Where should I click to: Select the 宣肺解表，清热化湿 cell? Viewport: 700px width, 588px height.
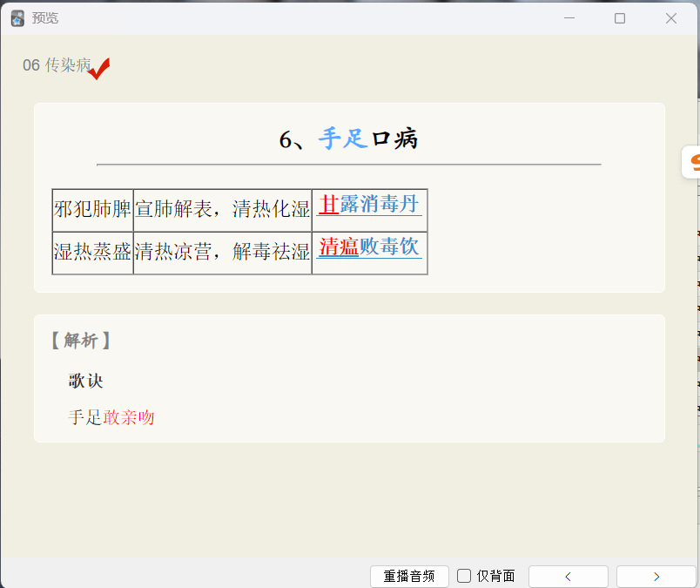(222, 210)
